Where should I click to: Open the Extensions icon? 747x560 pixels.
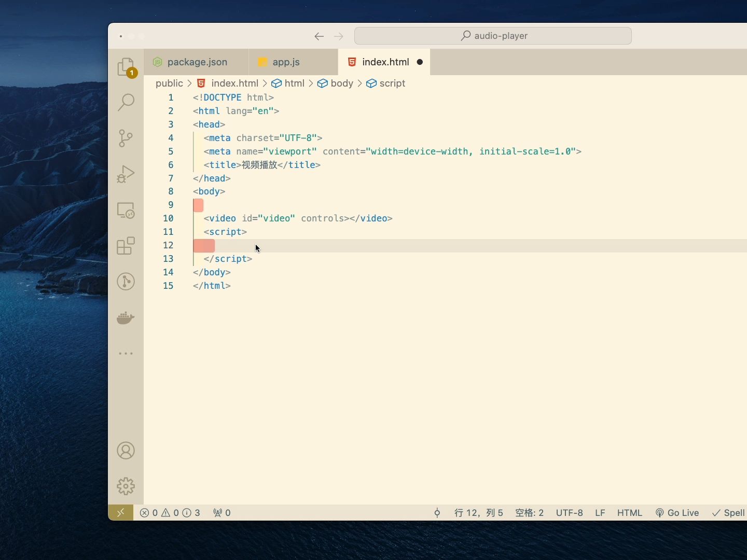[126, 246]
